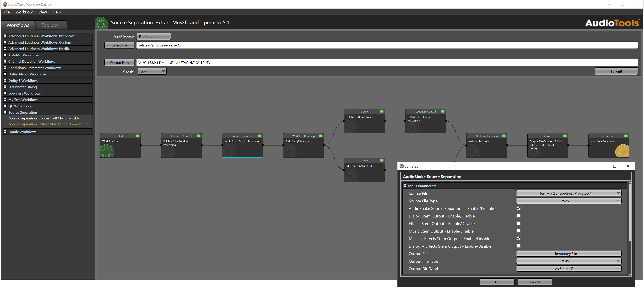Screen dimensions: 644x288
Task: Toggle AudioShake Source Separation enable checkbox
Action: click(x=518, y=208)
